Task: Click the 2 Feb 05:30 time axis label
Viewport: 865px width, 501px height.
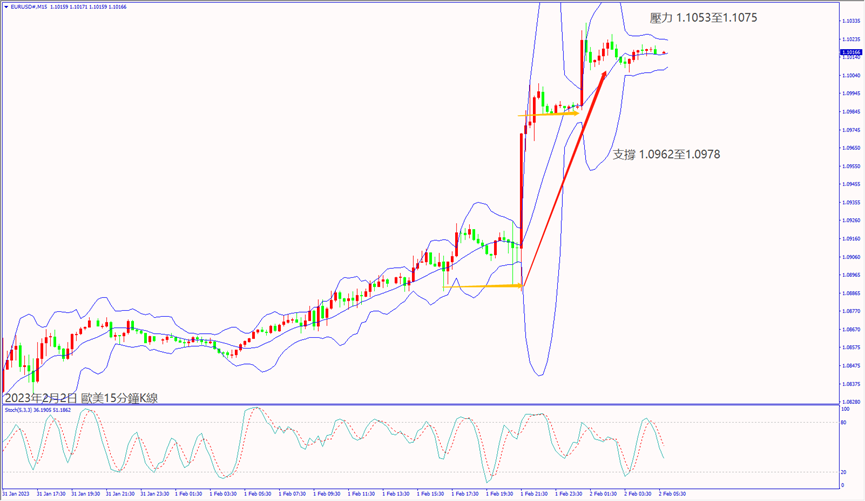Action: click(671, 494)
